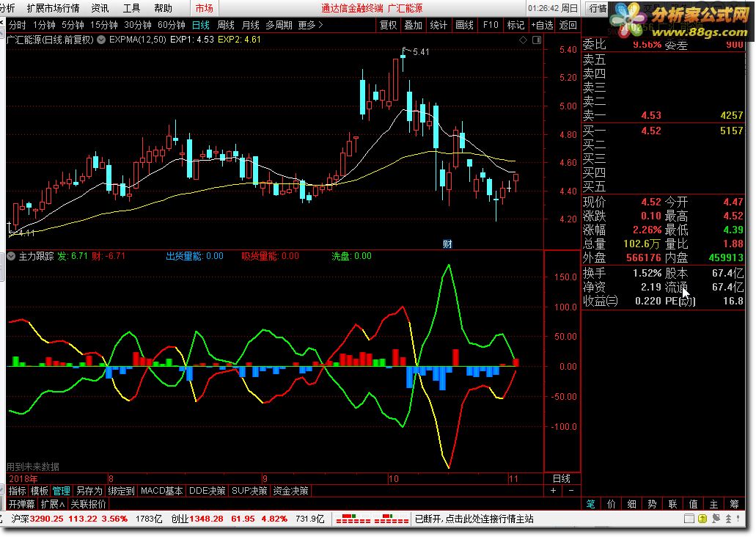Click the yellow icon in the status tray
Viewport: 756px width, 537px height.
pyautogui.click(x=702, y=519)
